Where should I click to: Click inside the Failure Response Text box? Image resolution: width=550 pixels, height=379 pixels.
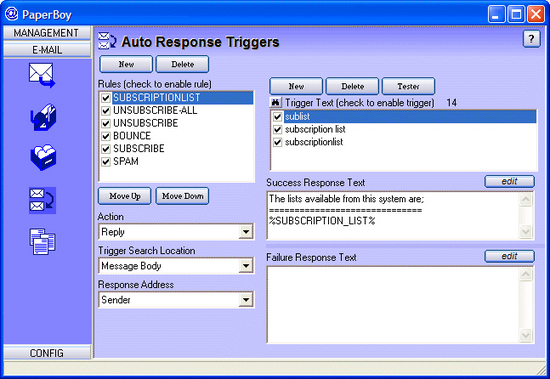[393, 305]
